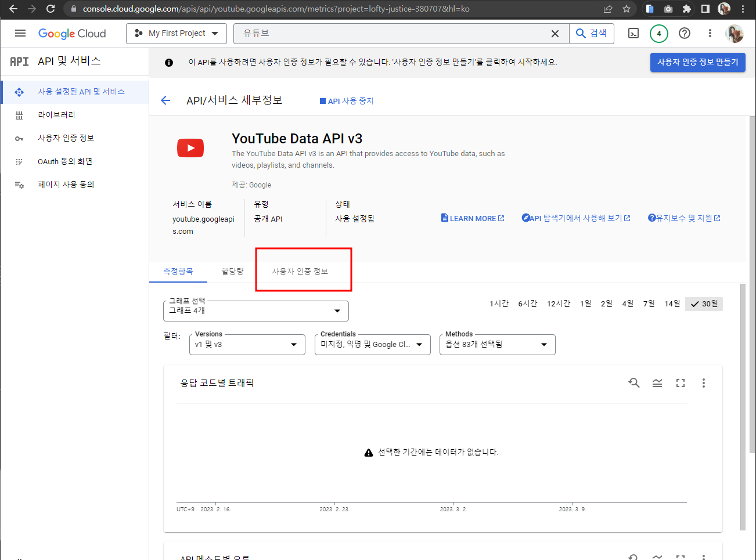Expand 응답 코드별 트래픽 chart to fullscreen

[x=681, y=383]
